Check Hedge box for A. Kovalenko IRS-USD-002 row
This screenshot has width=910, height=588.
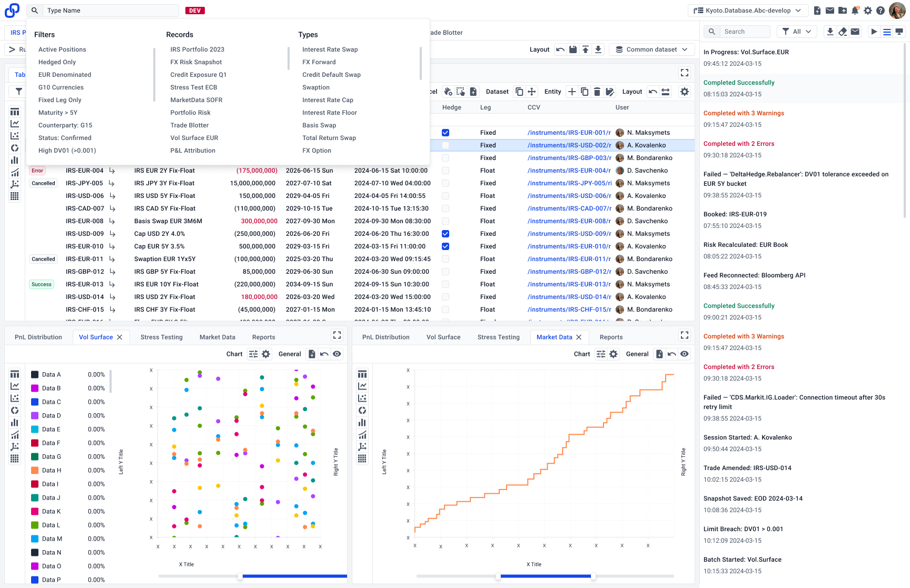click(x=446, y=145)
